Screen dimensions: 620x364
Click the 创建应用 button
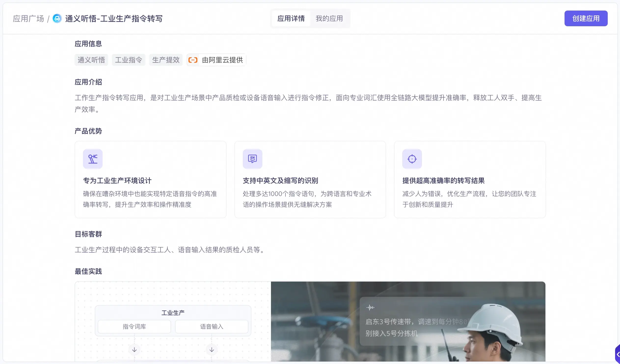586,18
